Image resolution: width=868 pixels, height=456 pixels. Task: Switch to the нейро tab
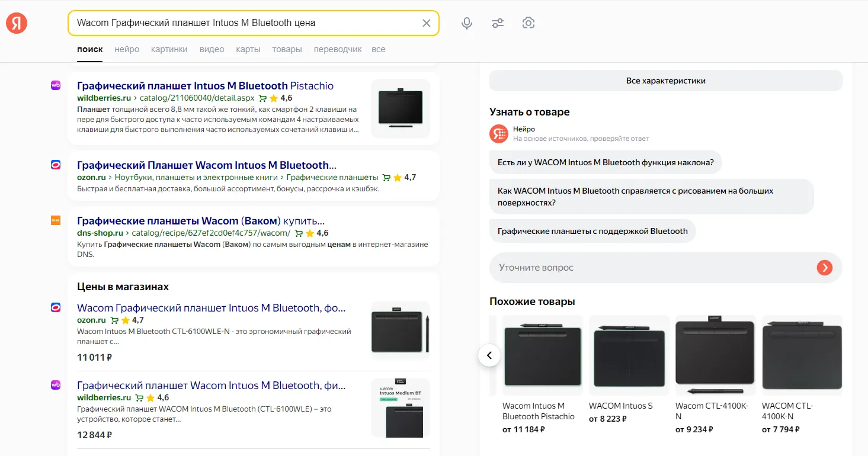click(x=127, y=49)
